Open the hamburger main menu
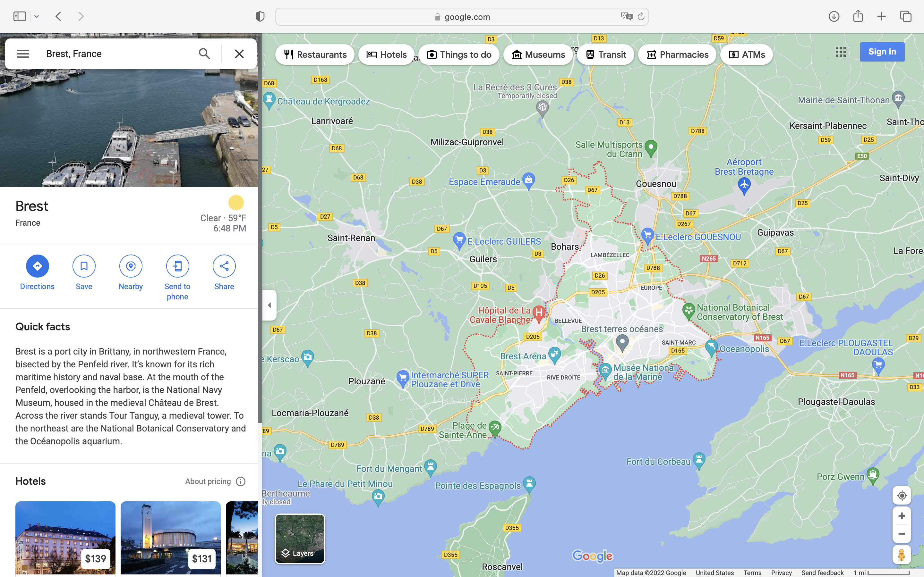Screen dimensions: 924x577 [23, 54]
